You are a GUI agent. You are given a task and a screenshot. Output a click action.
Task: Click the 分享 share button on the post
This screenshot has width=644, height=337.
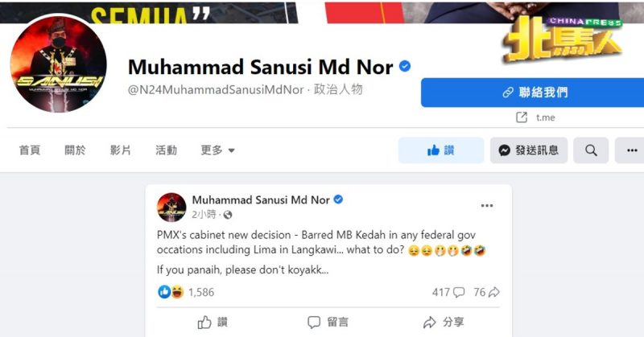tap(444, 323)
